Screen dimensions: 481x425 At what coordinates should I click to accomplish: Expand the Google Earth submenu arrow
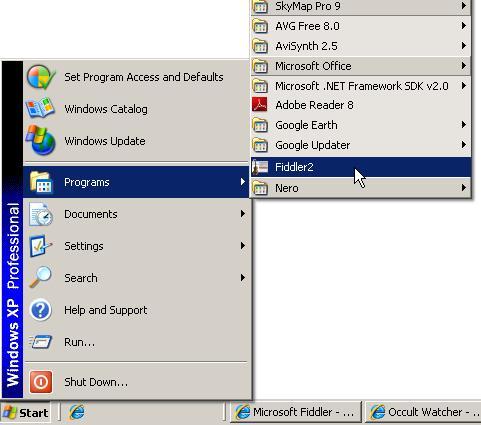(464, 125)
